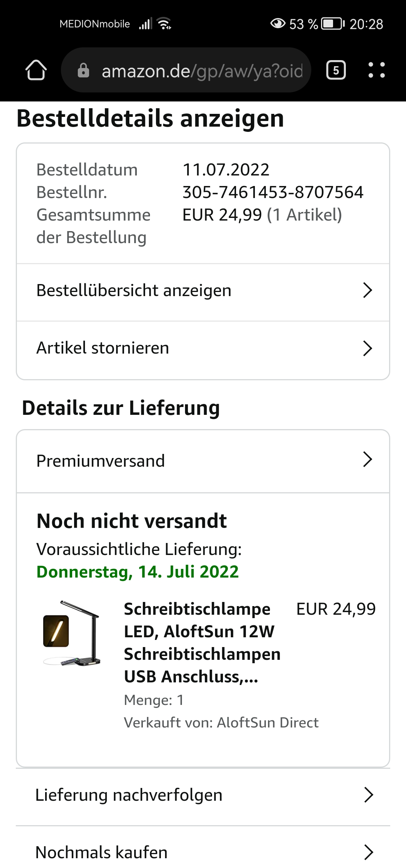Expand Bestellübersicht anzeigen chevron
This screenshot has width=406, height=868.
coord(367,290)
